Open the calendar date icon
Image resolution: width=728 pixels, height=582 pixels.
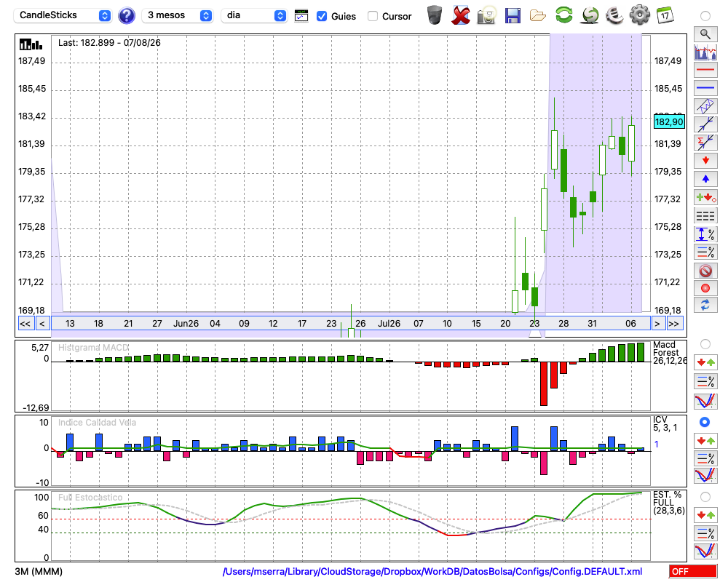[665, 15]
